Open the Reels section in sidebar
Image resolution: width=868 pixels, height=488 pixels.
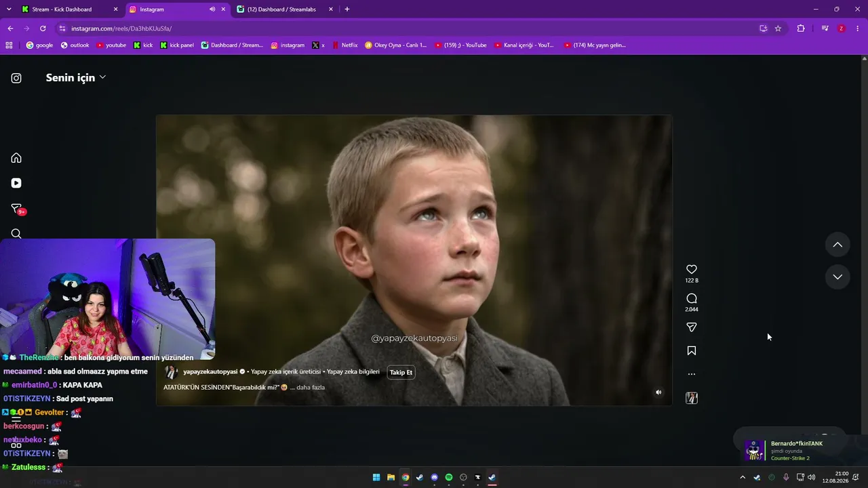pyautogui.click(x=16, y=183)
